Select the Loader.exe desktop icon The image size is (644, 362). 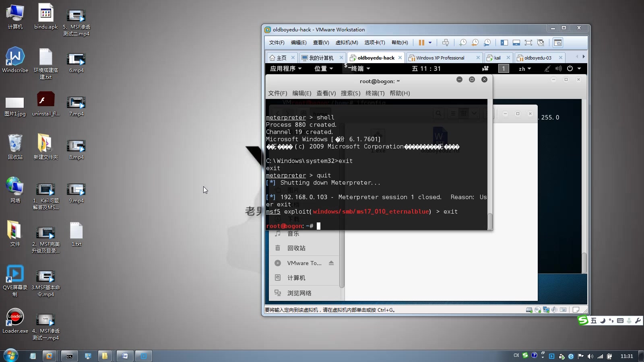15,321
